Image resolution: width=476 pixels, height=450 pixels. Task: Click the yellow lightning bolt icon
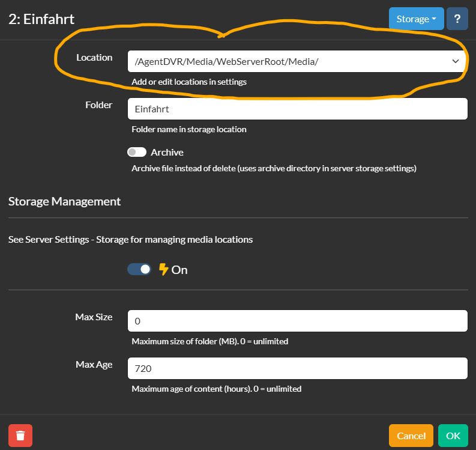coord(164,270)
